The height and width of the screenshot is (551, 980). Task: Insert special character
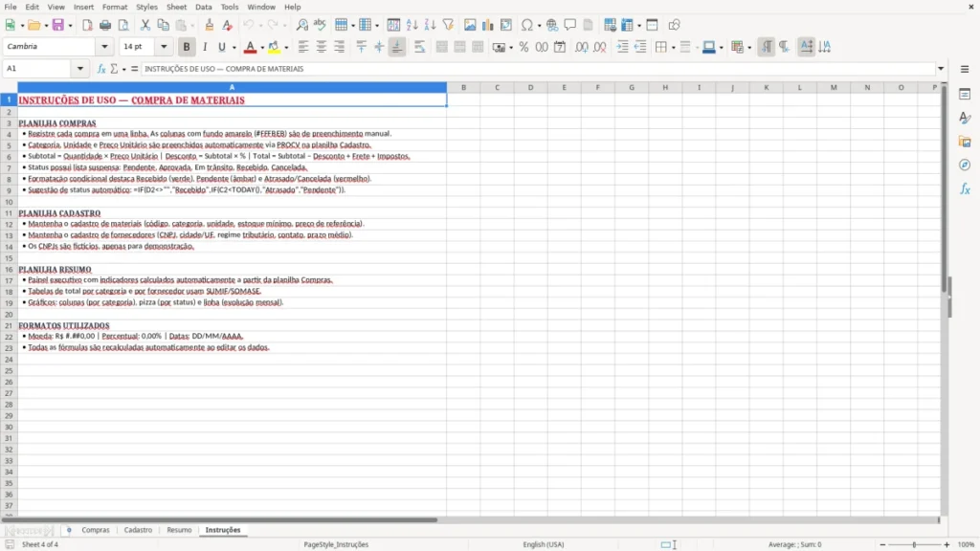coord(527,25)
